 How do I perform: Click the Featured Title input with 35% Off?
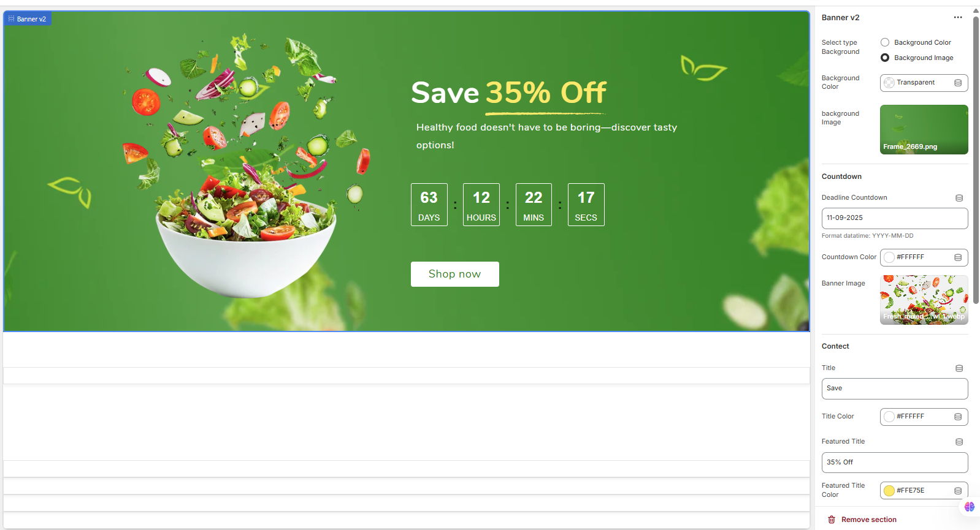click(x=895, y=463)
